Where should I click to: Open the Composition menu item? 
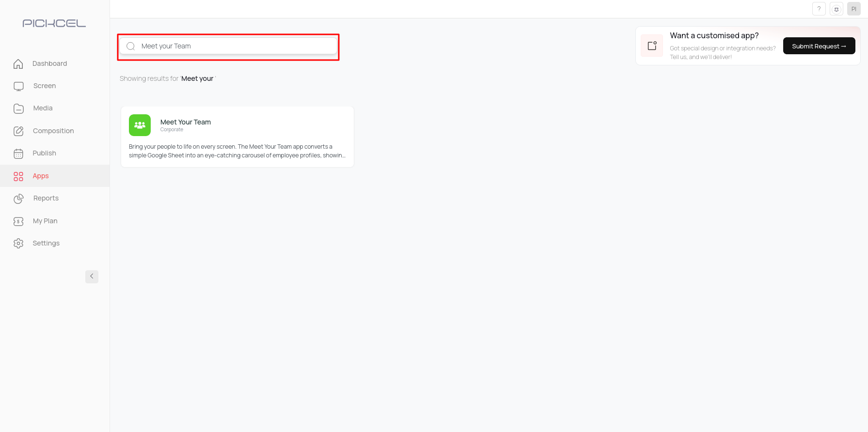point(53,131)
